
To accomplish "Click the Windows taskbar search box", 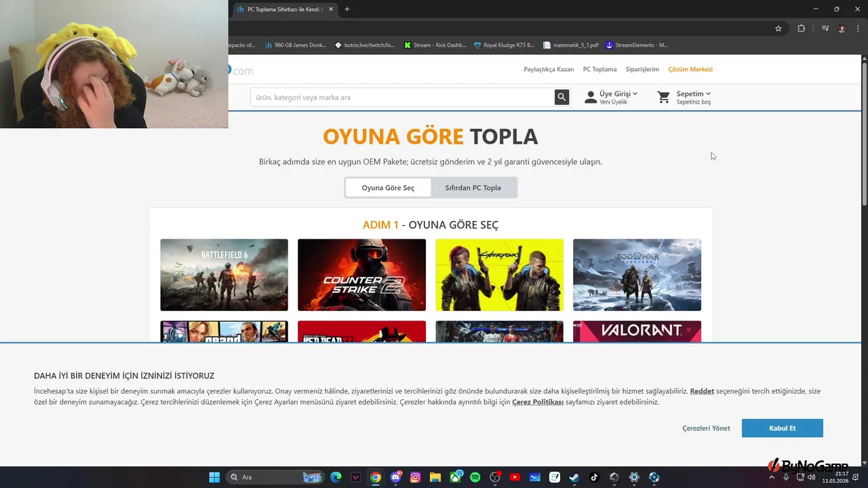I will [274, 477].
